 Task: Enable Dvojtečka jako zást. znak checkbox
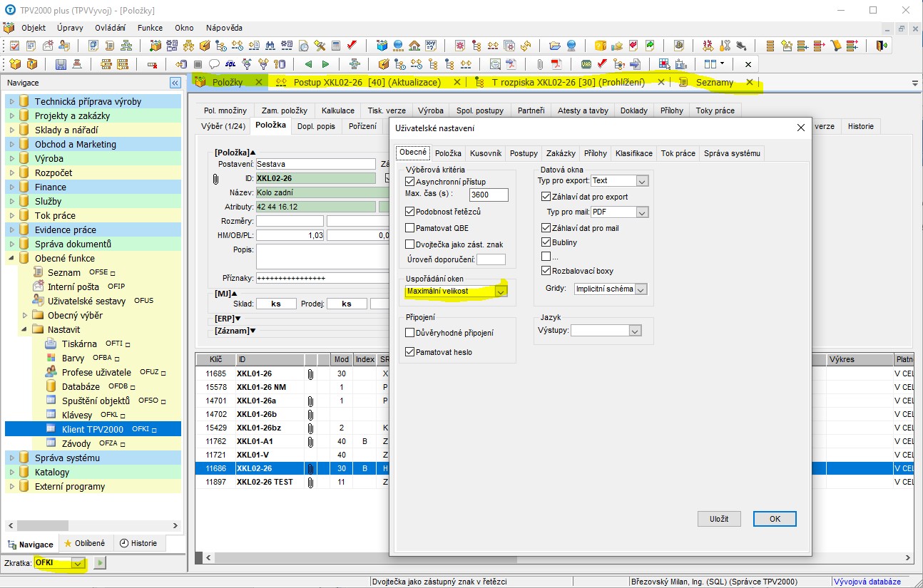click(x=409, y=244)
